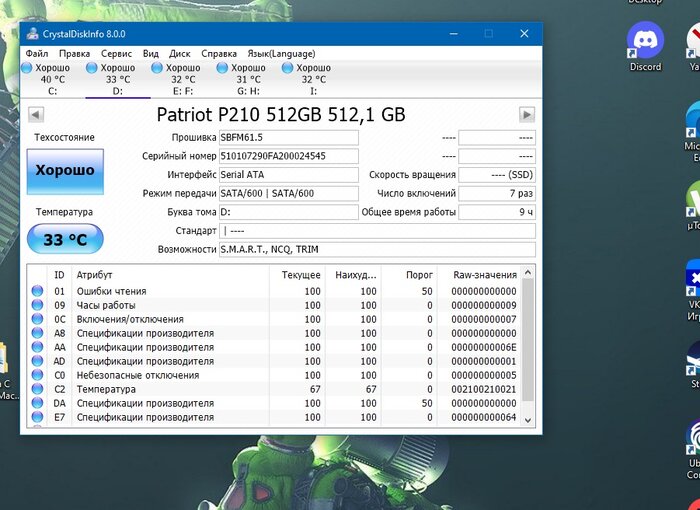Click status orb for attribute AD row
Image resolution: width=700 pixels, height=510 pixels.
(x=38, y=361)
